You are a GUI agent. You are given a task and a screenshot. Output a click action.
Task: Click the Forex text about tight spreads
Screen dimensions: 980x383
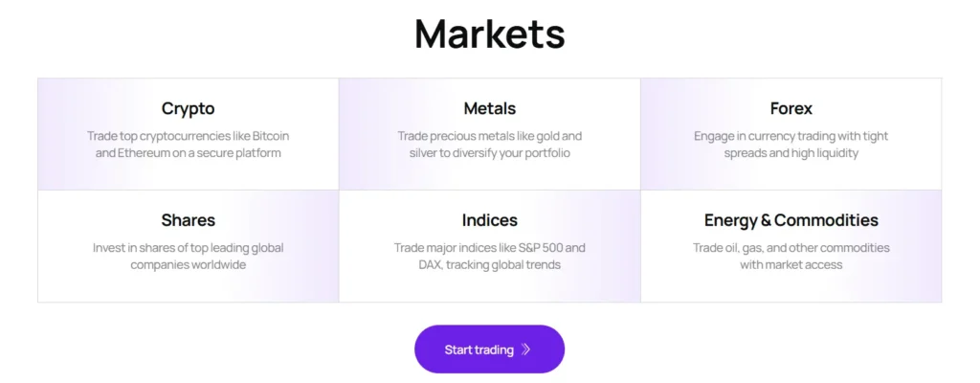pyautogui.click(x=791, y=145)
